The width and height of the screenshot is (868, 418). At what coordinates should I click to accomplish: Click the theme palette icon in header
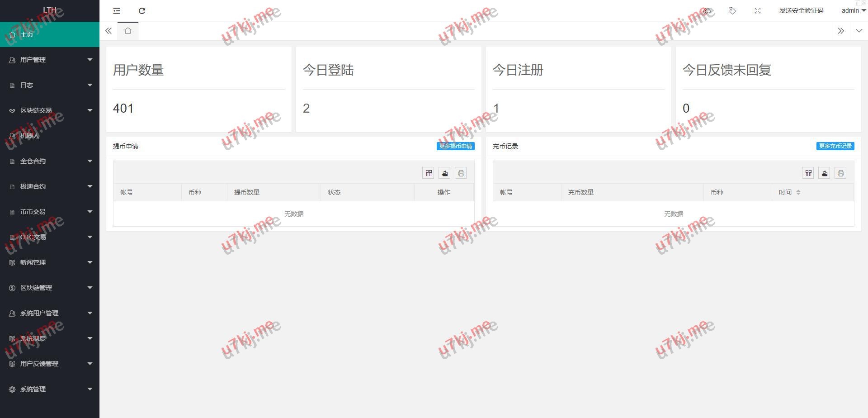pos(707,11)
